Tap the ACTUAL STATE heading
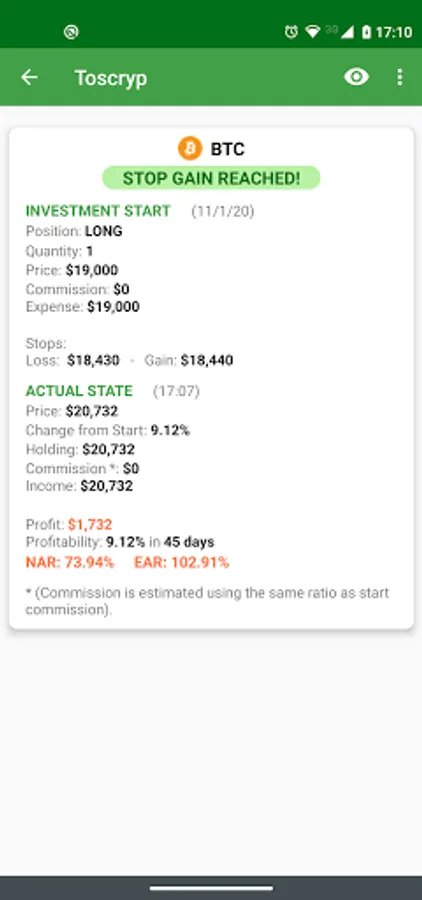Screen dimensions: 422x900 click(x=79, y=391)
